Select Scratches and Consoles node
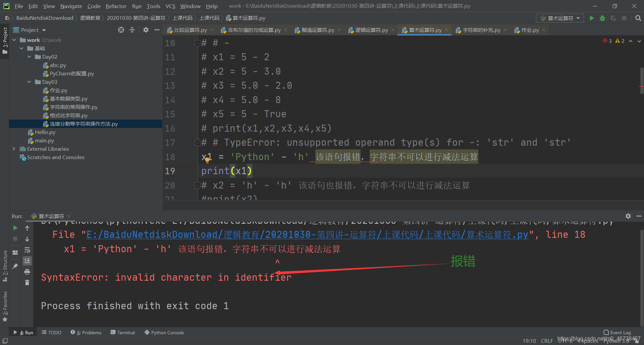 point(56,157)
